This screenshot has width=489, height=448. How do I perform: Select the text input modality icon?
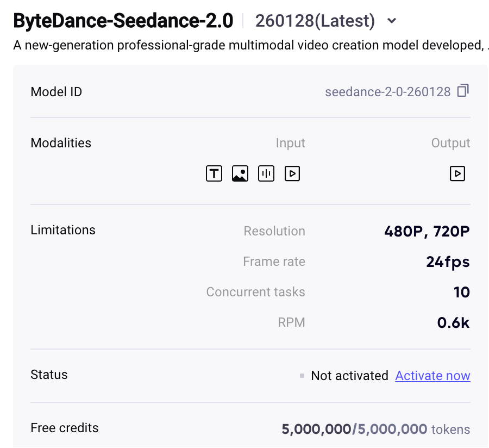tap(214, 173)
